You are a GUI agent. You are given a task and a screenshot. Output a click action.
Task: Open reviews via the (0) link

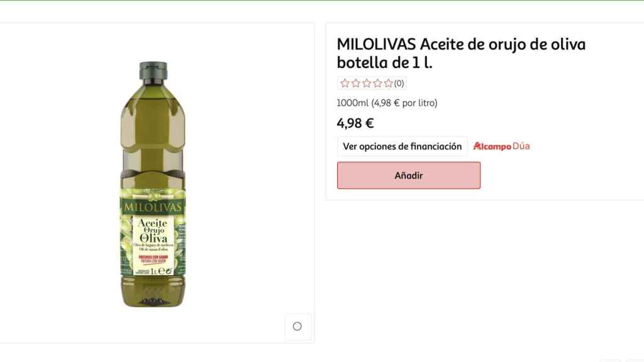pyautogui.click(x=398, y=83)
